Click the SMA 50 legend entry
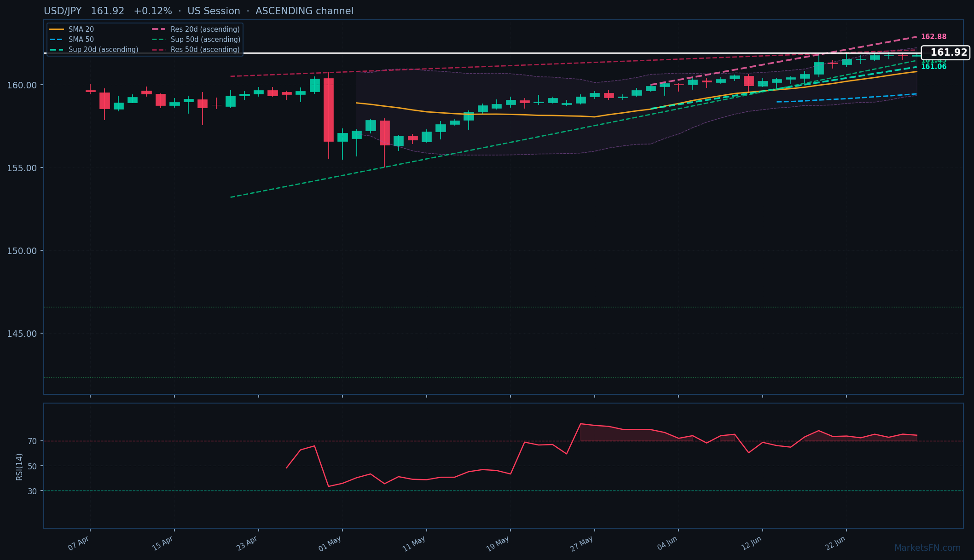Viewport: 974px width, 560px height. tap(71, 40)
